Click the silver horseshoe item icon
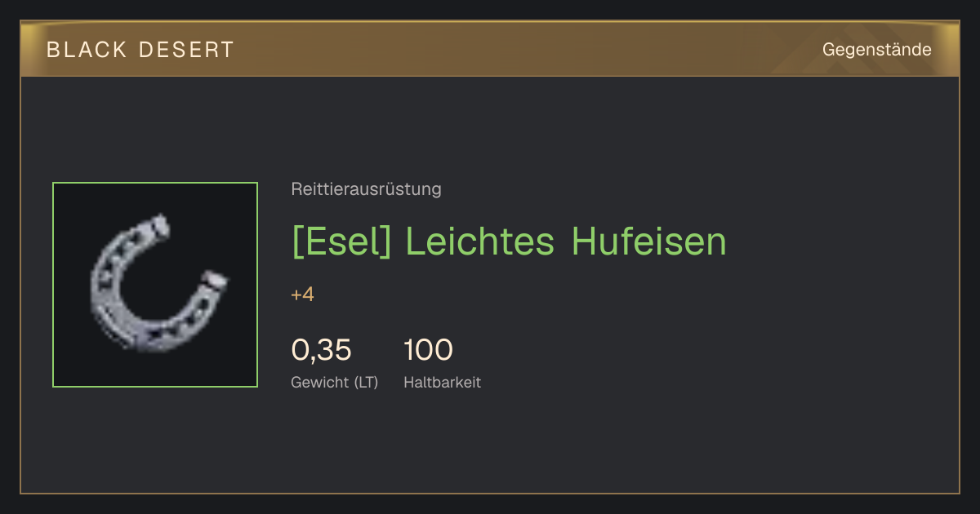The height and width of the screenshot is (514, 980). pos(159,283)
